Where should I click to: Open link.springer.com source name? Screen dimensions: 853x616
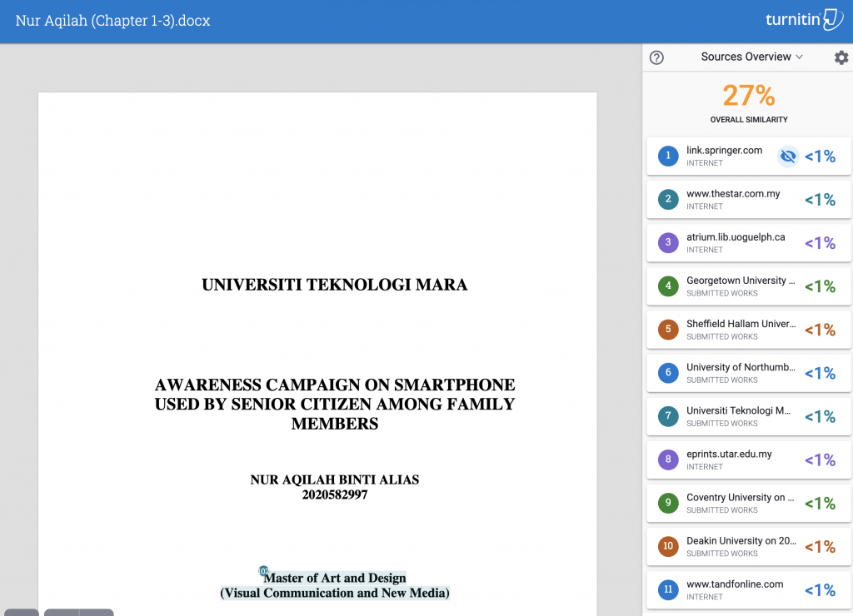[724, 151]
